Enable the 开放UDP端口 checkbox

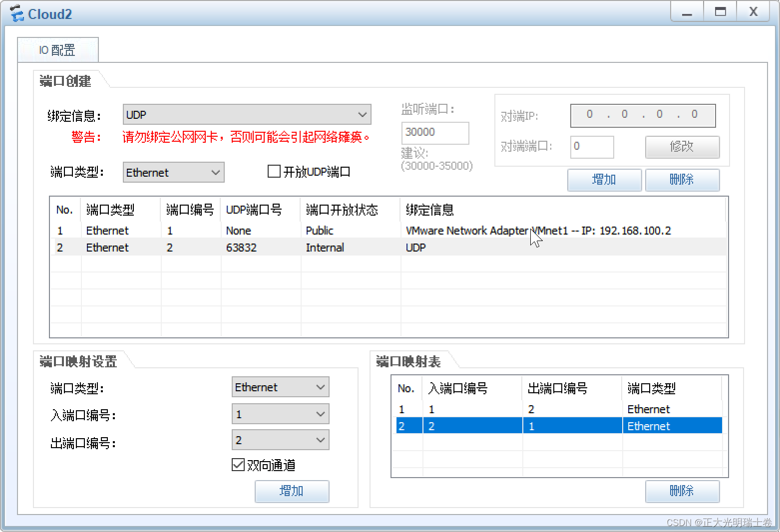tap(274, 172)
